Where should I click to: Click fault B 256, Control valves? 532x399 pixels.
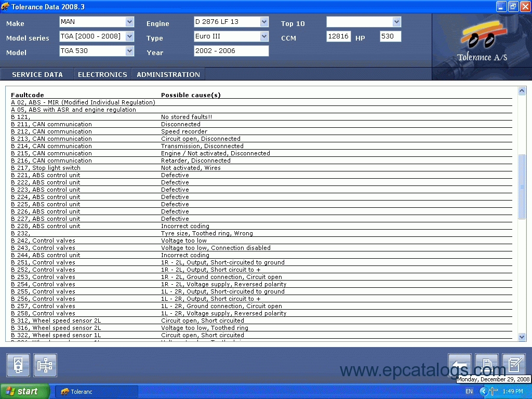click(x=261, y=299)
